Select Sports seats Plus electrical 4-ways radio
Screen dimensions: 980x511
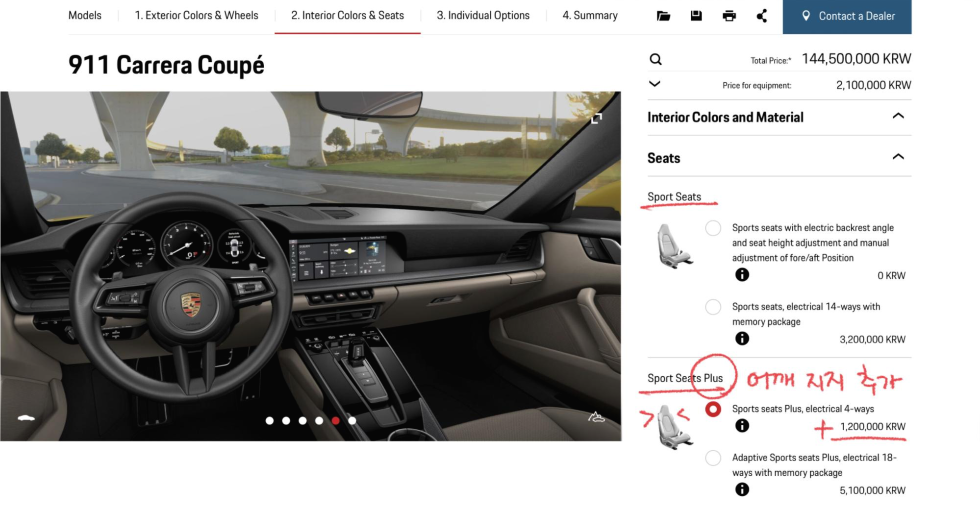pyautogui.click(x=713, y=409)
